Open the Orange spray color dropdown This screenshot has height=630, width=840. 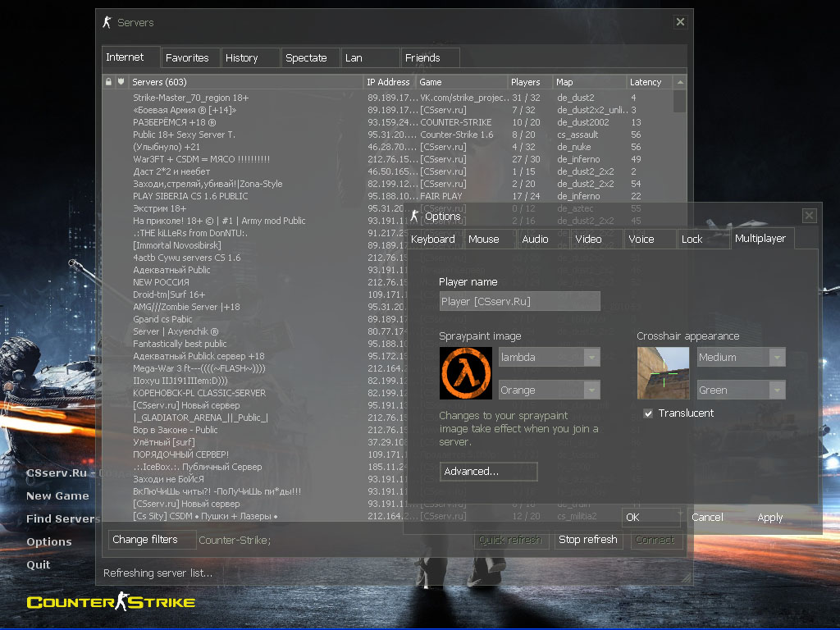[549, 390]
